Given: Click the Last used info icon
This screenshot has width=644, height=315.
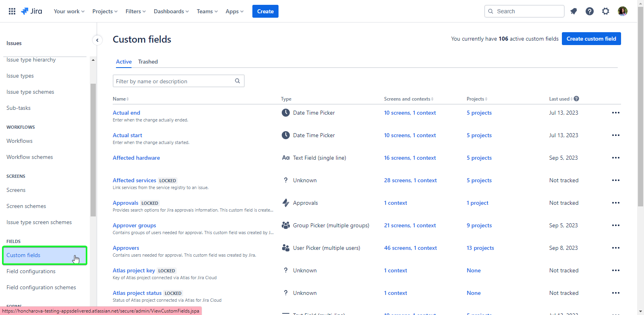Looking at the screenshot, I should click(x=576, y=99).
